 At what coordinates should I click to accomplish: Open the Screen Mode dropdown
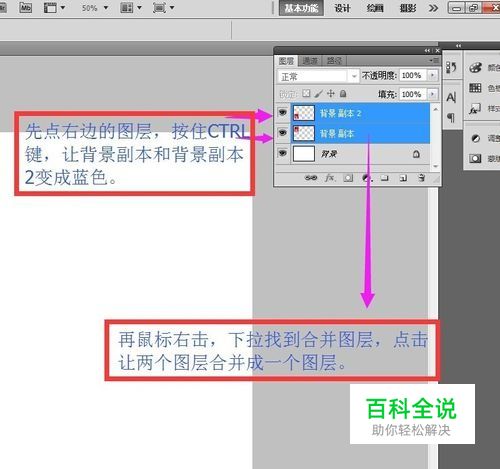(x=163, y=7)
